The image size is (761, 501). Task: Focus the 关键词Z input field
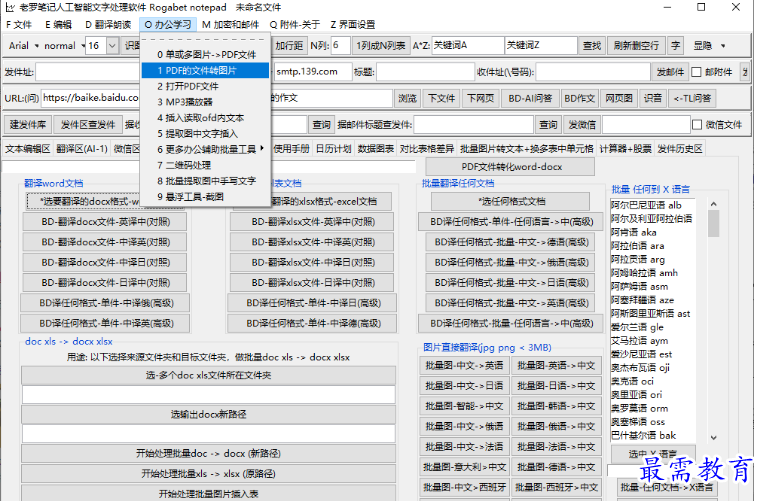click(540, 46)
